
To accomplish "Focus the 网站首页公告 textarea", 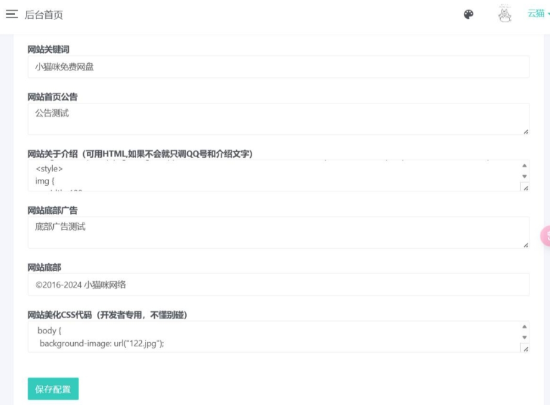I will click(279, 119).
